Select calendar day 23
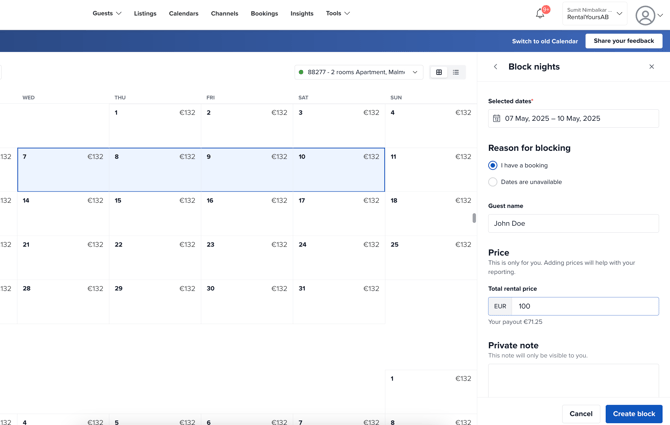Screen dimensions: 670x425 [x=247, y=258]
